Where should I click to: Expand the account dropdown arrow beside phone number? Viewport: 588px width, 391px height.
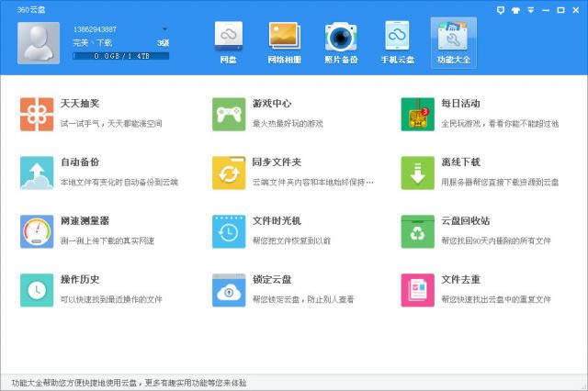pyautogui.click(x=164, y=29)
